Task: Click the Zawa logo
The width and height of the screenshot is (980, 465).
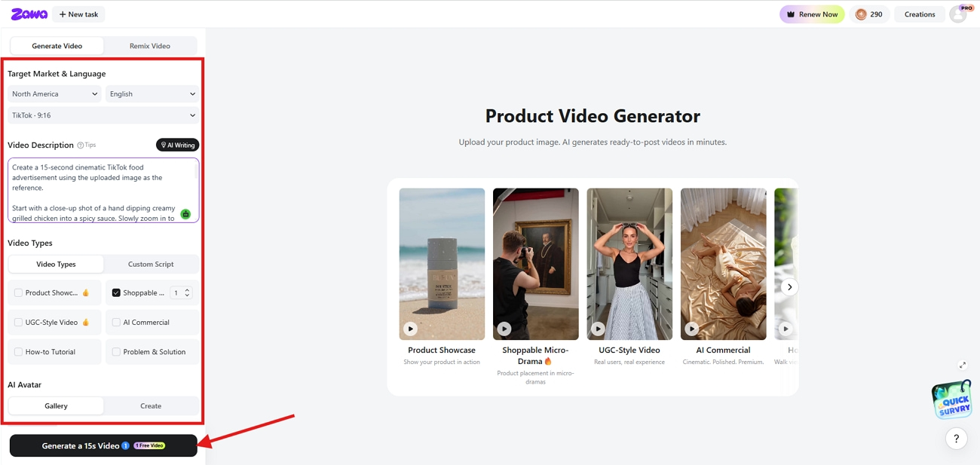Action: [29, 14]
